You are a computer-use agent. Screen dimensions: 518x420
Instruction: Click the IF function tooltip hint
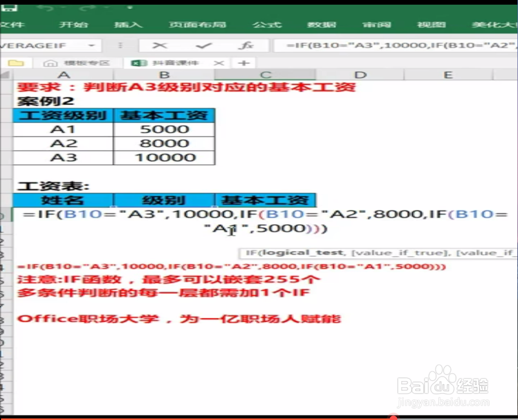tap(378, 253)
